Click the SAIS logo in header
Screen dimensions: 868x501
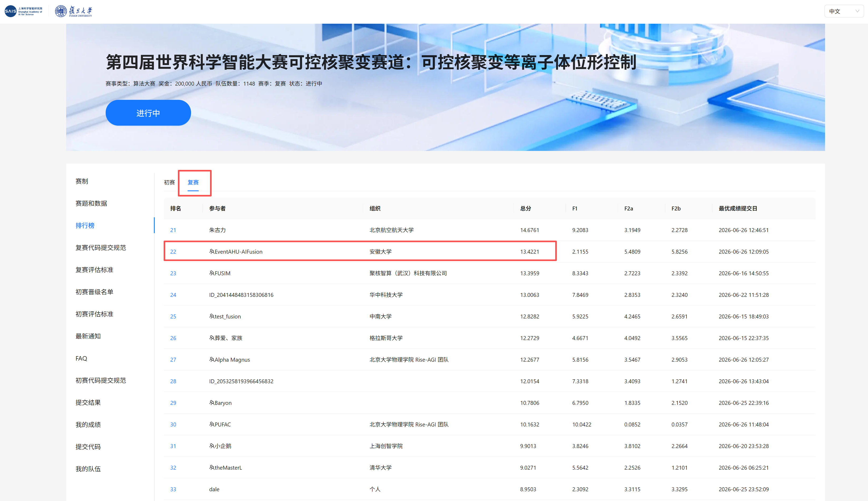click(23, 11)
